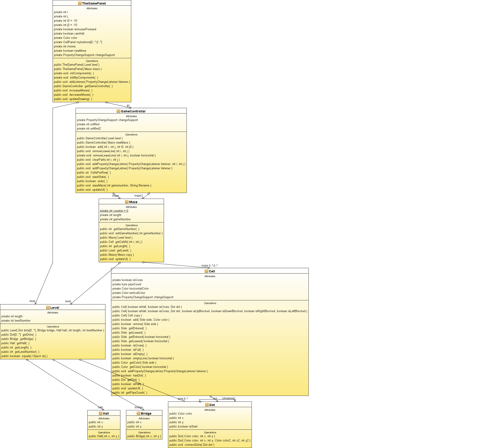488x448 pixels.
Task: Click operation 'private void initMyComponents( )'
Action: (x=76, y=78)
